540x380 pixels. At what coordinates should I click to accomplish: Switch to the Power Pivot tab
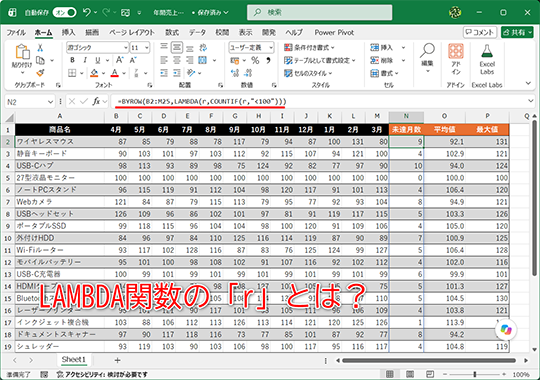(334, 32)
